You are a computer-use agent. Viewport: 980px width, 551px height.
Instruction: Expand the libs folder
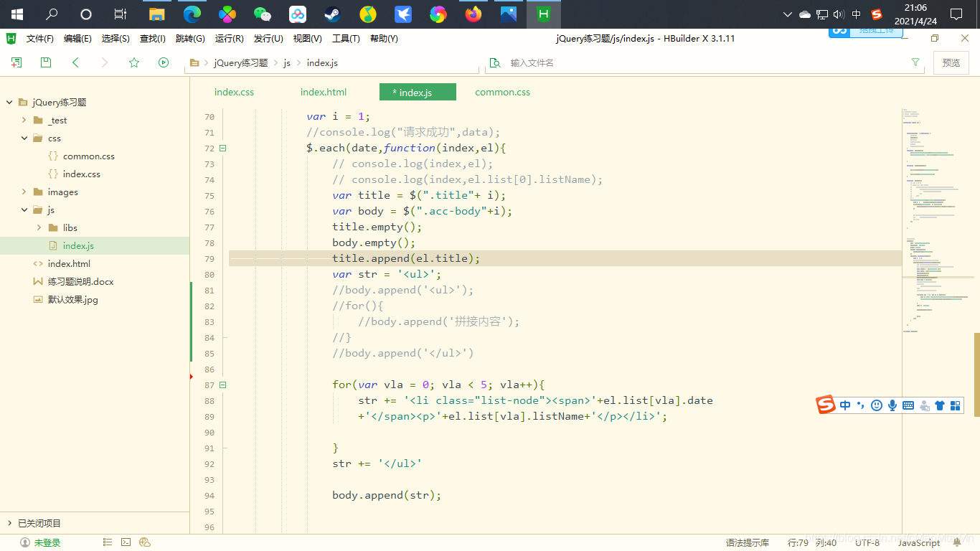[39, 228]
